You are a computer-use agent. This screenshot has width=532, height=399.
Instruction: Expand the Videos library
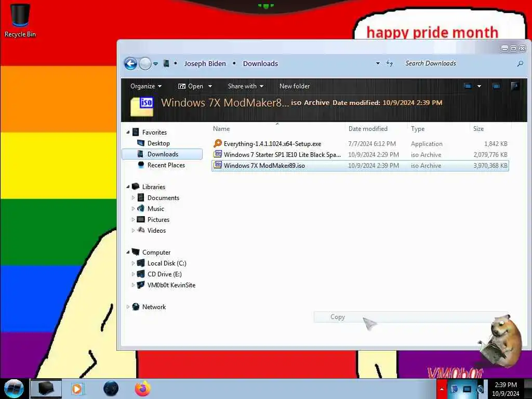(x=133, y=230)
